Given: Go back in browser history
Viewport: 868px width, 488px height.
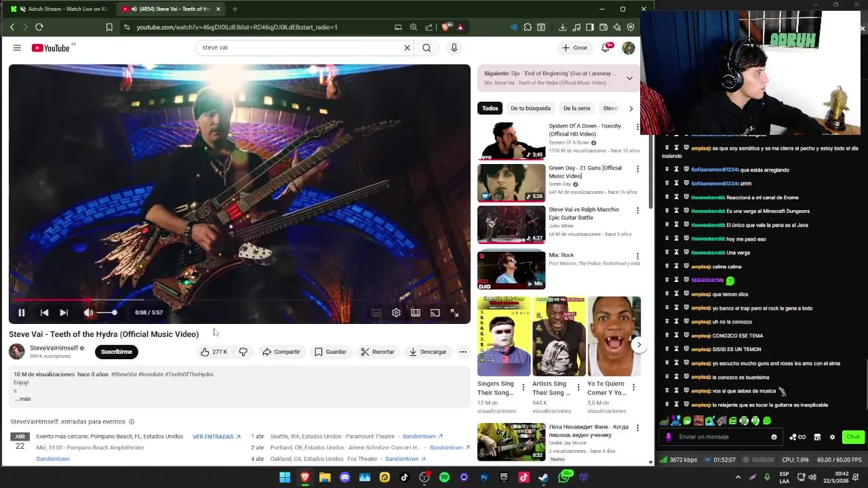Looking at the screenshot, I should click(12, 27).
